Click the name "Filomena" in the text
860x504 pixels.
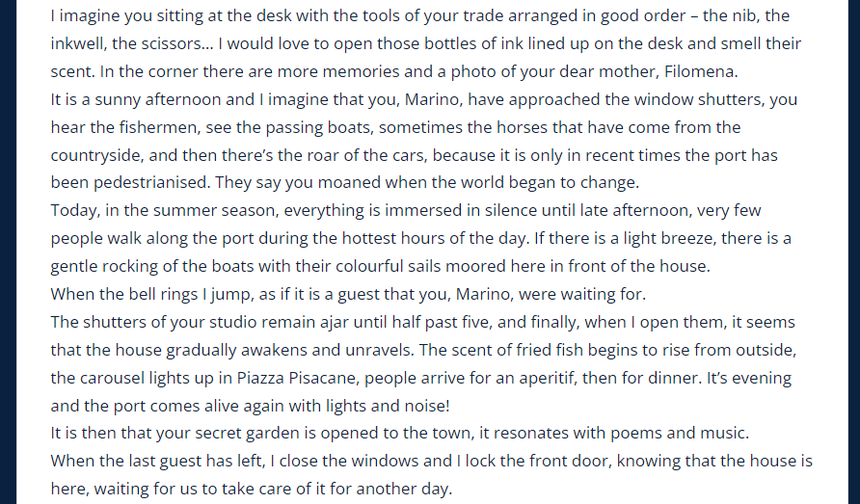point(699,71)
